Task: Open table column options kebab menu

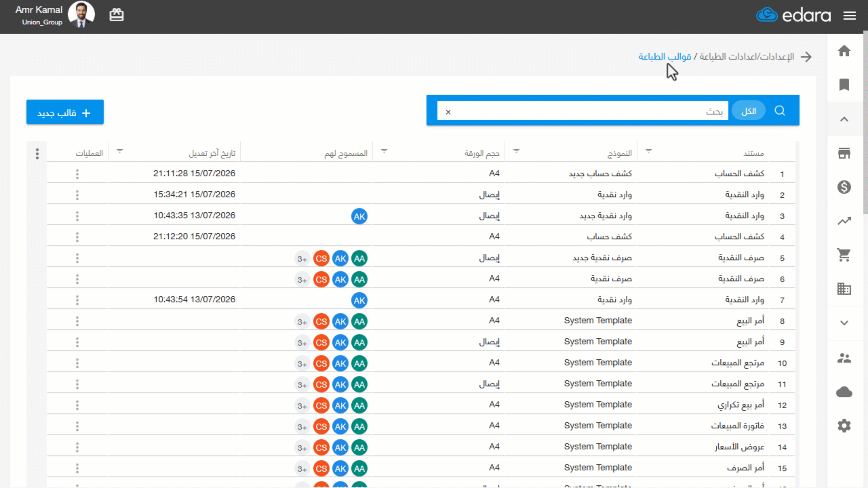Action: click(37, 154)
